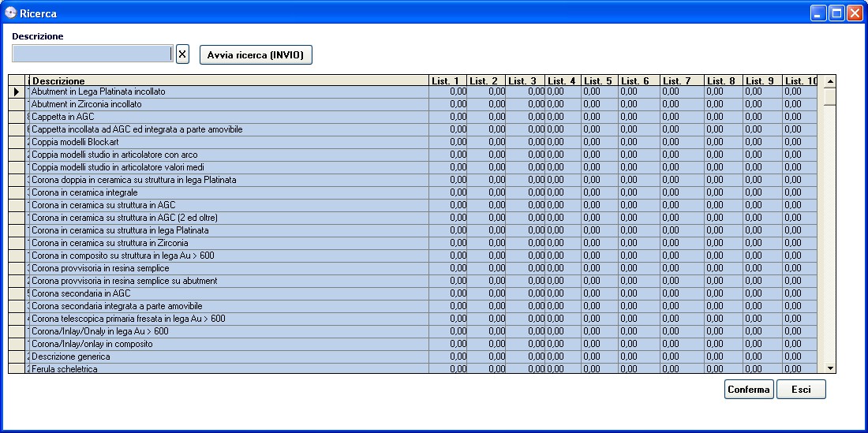868x433 pixels.
Task: Sort by Descrizione column header
Action: [229, 80]
